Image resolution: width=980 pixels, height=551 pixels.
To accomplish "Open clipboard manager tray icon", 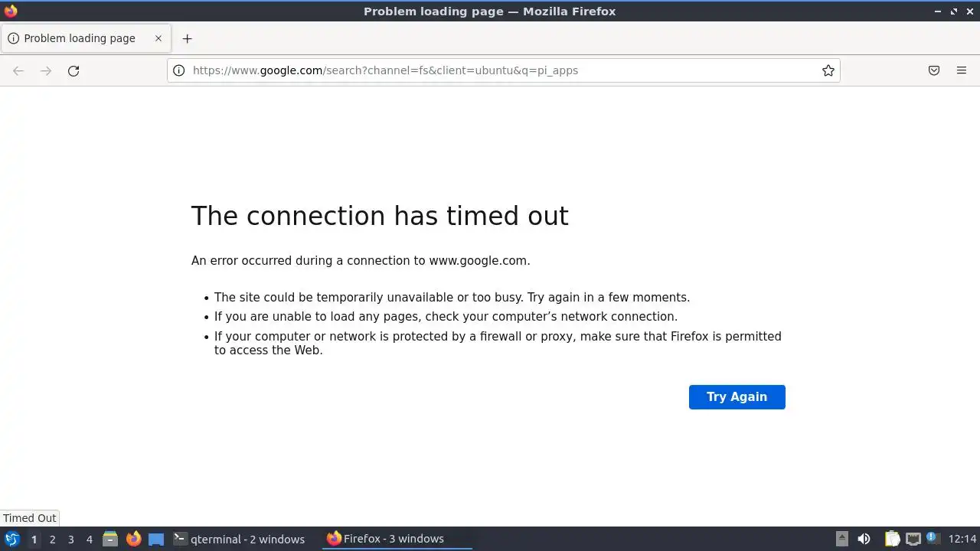I will click(x=892, y=539).
